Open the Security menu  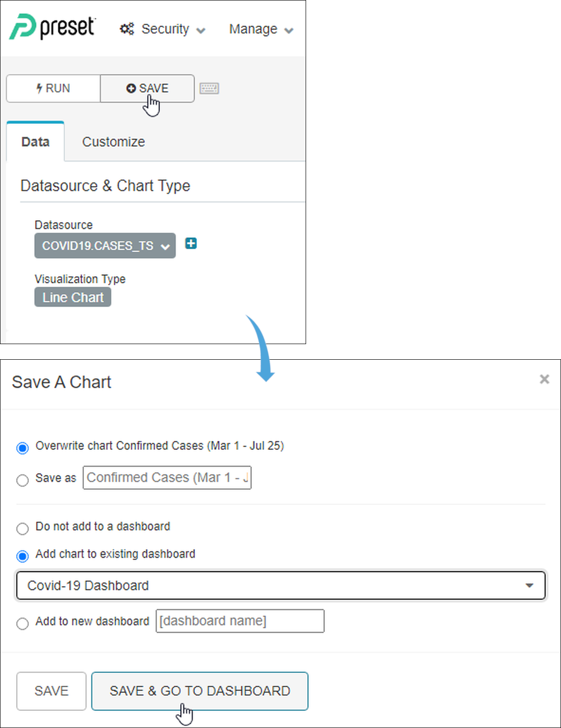163,29
